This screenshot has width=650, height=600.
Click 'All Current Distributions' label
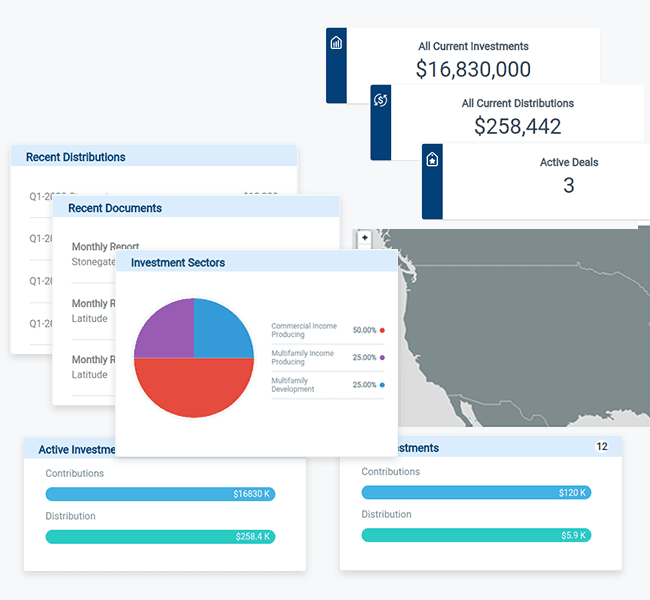[x=518, y=103]
